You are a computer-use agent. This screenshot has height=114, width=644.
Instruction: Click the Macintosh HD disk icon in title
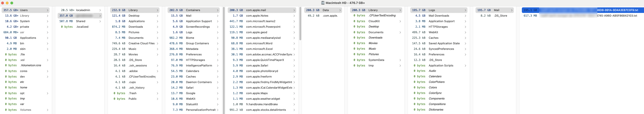point(323,3)
